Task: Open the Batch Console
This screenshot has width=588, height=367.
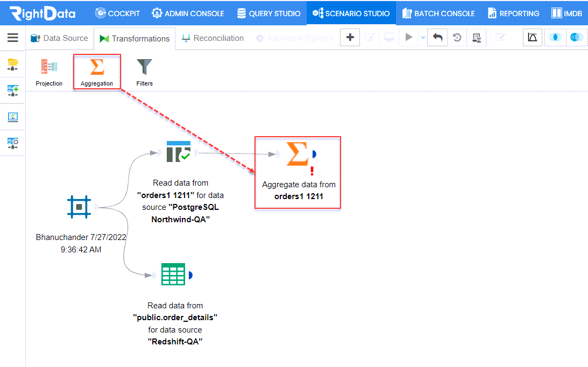Action: pos(438,13)
